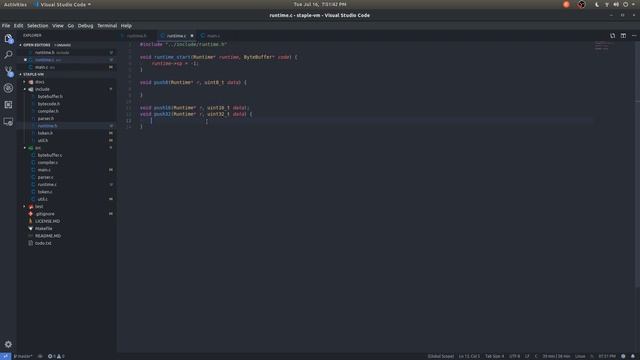Open Activities overview in the top bar

click(15, 4)
